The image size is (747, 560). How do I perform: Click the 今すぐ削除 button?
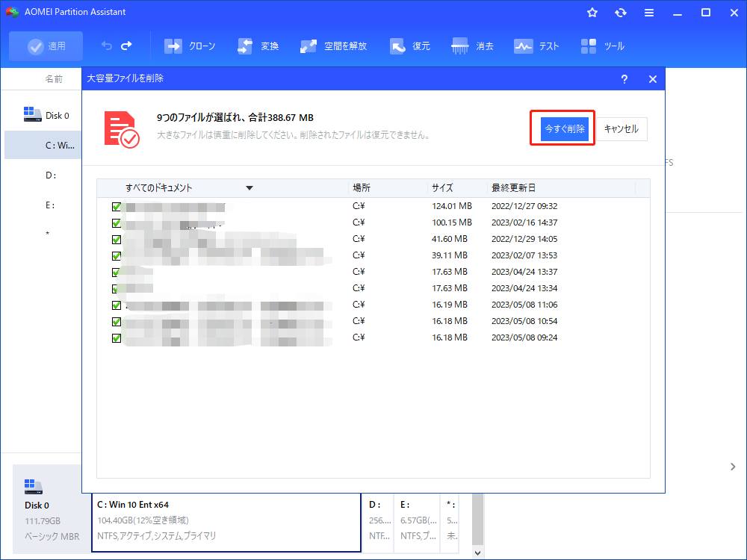[x=565, y=129]
